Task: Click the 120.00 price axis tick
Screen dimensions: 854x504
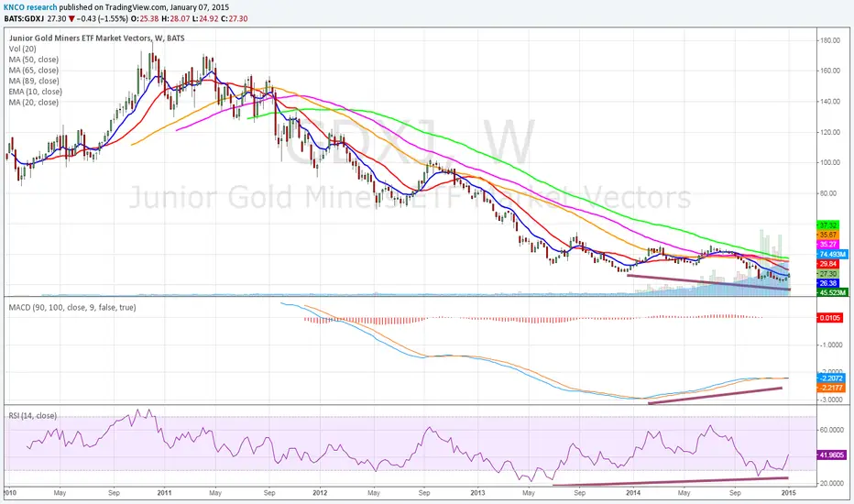Action: (829, 132)
